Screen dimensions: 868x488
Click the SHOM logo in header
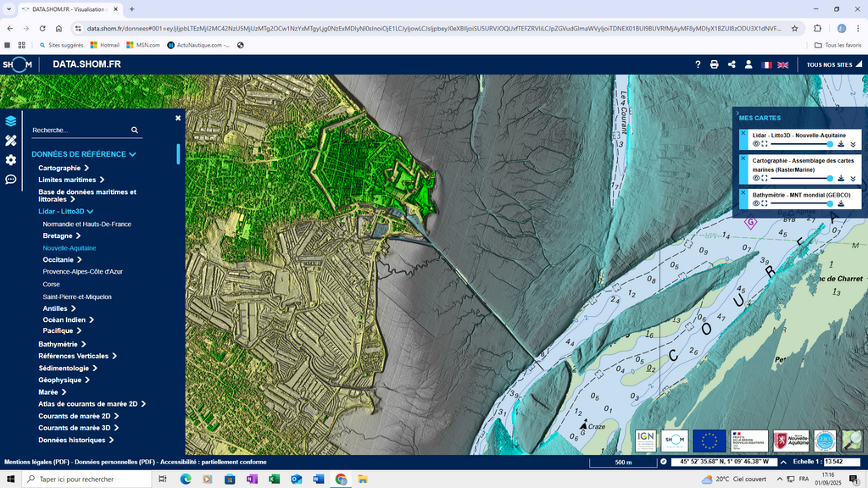[x=17, y=64]
